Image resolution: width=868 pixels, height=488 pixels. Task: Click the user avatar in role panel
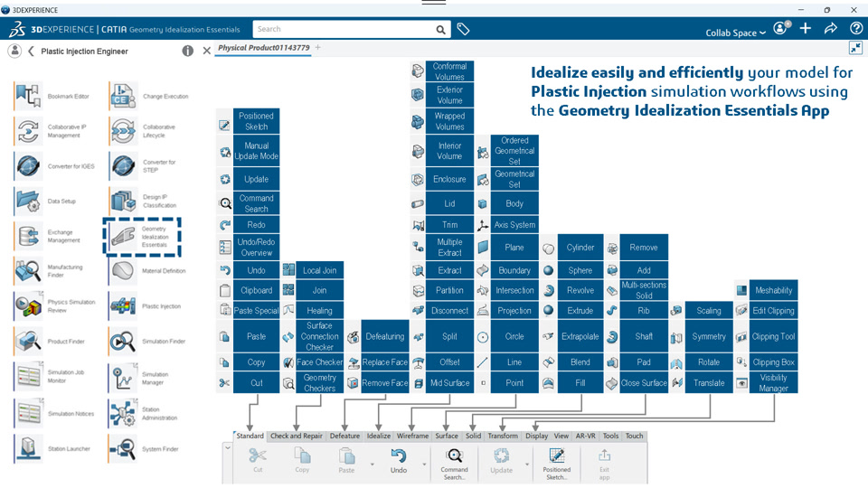(x=15, y=51)
